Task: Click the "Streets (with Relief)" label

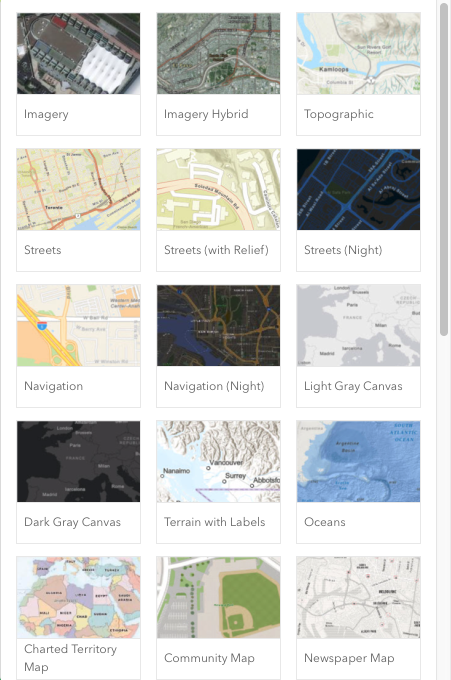Action: point(216,250)
